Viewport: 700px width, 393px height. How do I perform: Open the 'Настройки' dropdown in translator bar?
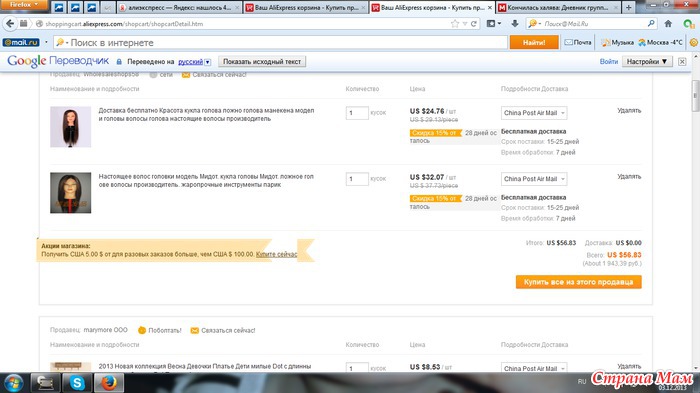(646, 62)
